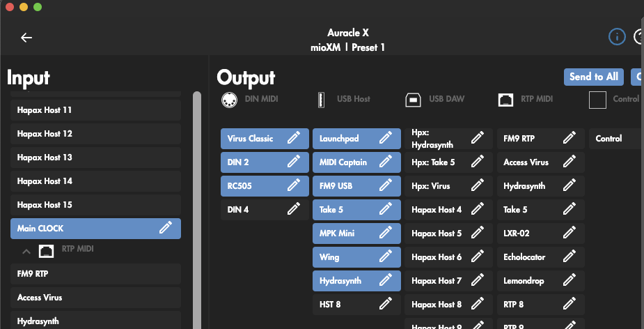Edit the Virus Classic output name

point(293,138)
